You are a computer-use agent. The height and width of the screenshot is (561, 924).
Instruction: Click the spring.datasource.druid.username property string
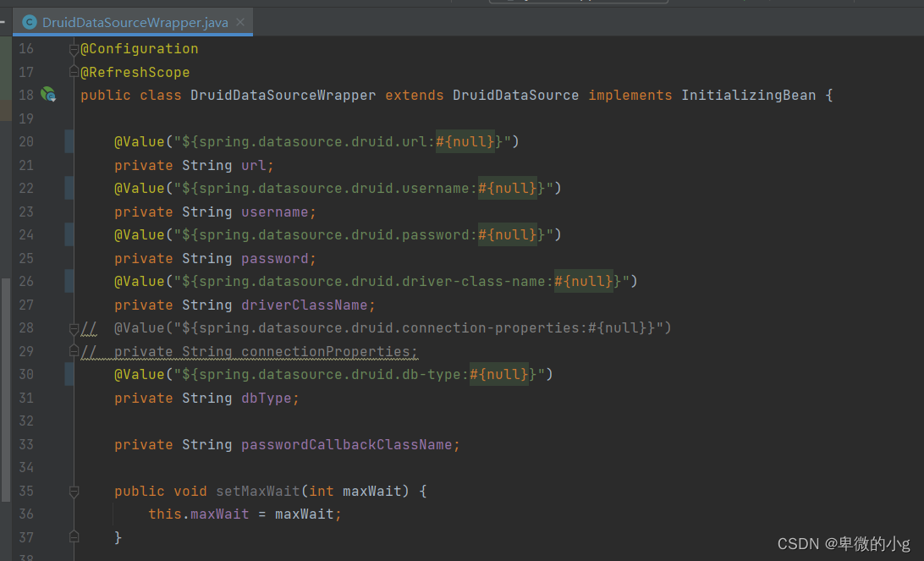coord(367,189)
